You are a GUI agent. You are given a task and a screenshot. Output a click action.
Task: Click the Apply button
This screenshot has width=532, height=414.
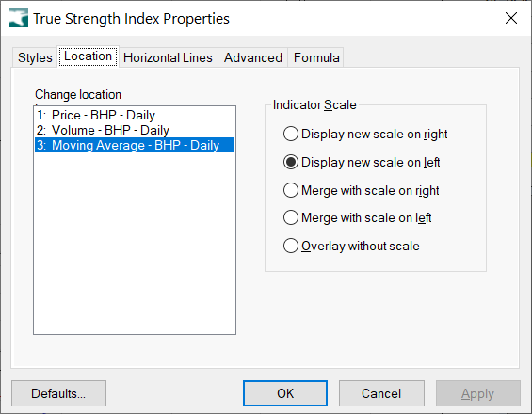[x=477, y=393]
